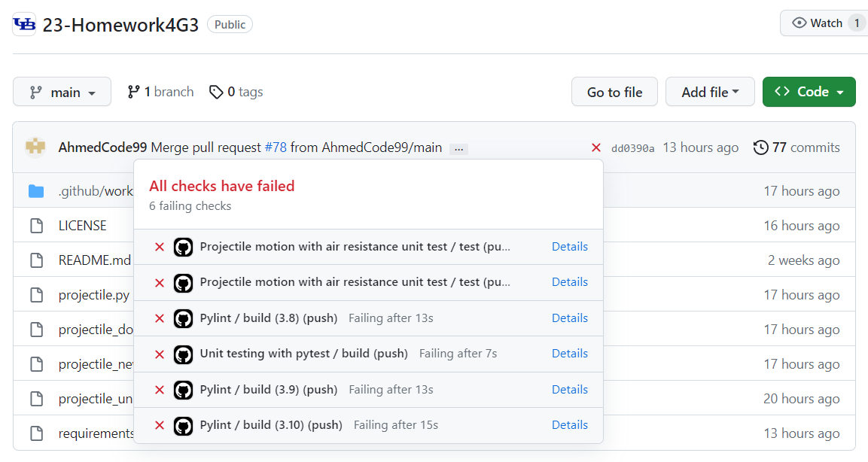Viewport: 868px width, 462px height.
Task: Click GitHub Actions icon on pytest build check
Action: 183,353
